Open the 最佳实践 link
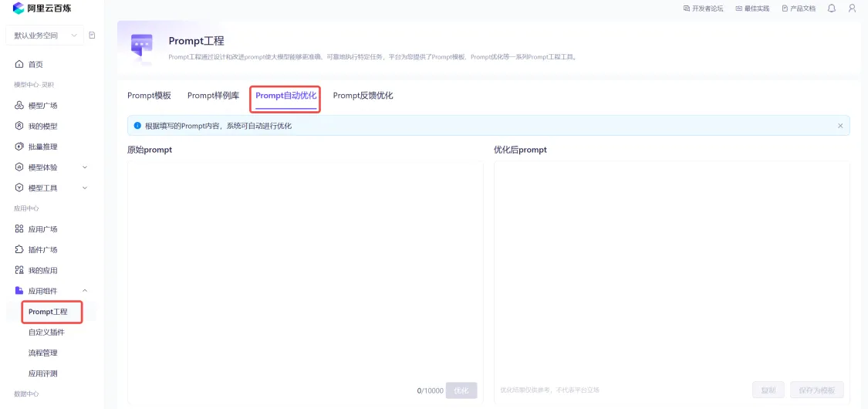868x409 pixels. 752,8
